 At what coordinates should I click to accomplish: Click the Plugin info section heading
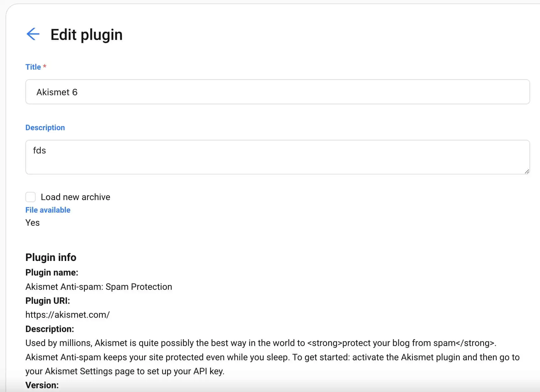[51, 257]
